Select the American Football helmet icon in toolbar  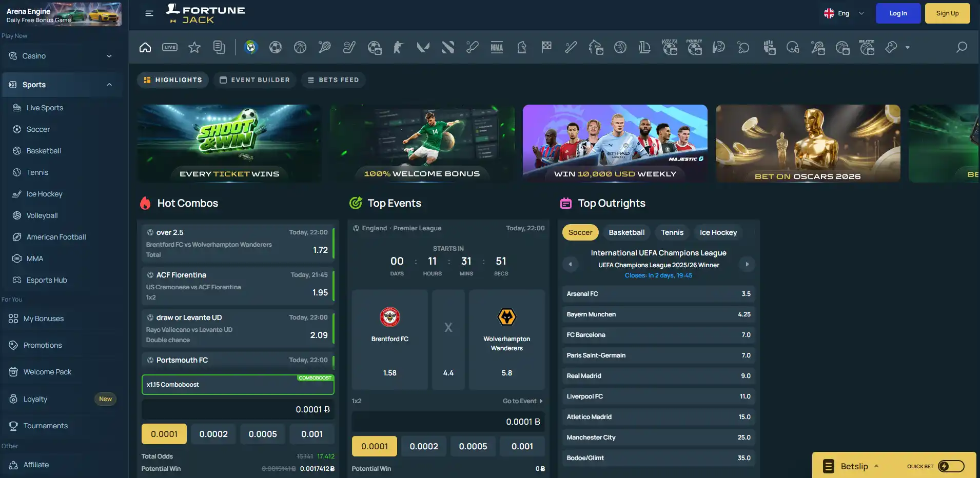pyautogui.click(x=793, y=48)
